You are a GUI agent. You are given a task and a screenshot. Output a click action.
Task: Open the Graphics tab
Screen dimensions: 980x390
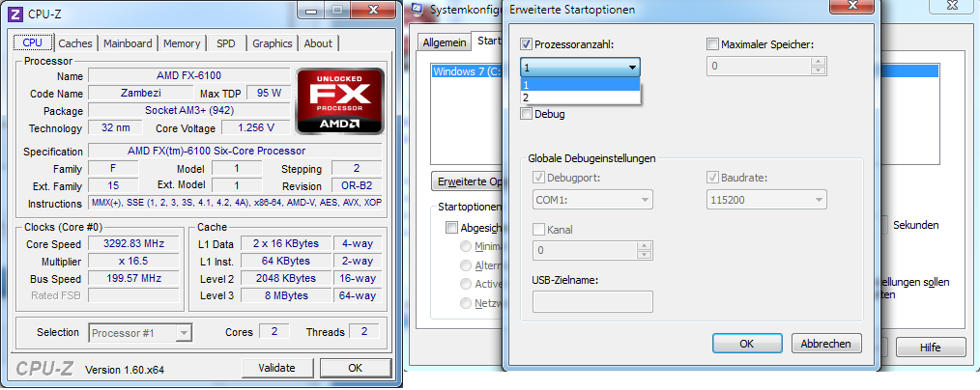[272, 43]
